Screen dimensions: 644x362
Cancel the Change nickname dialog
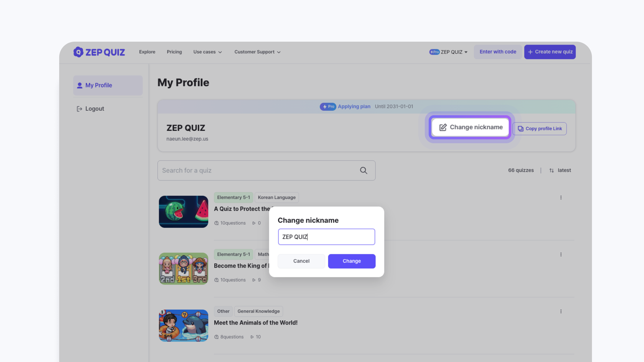[x=301, y=261]
